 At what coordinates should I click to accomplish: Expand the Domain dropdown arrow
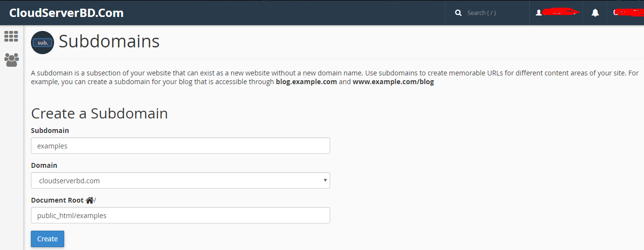(x=325, y=180)
